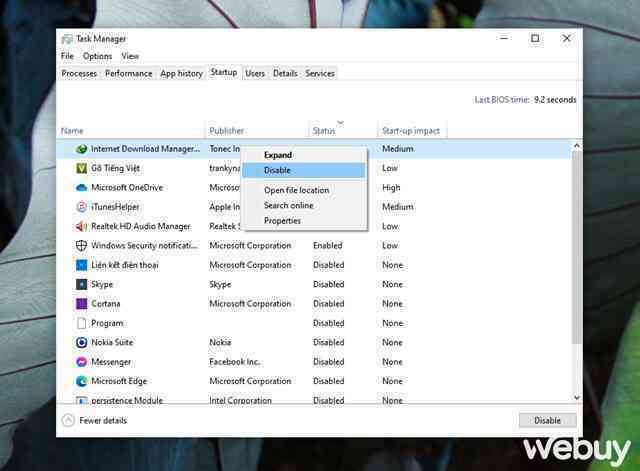Click the Liên kết điện thoại icon
640x471 pixels.
pyautogui.click(x=82, y=265)
